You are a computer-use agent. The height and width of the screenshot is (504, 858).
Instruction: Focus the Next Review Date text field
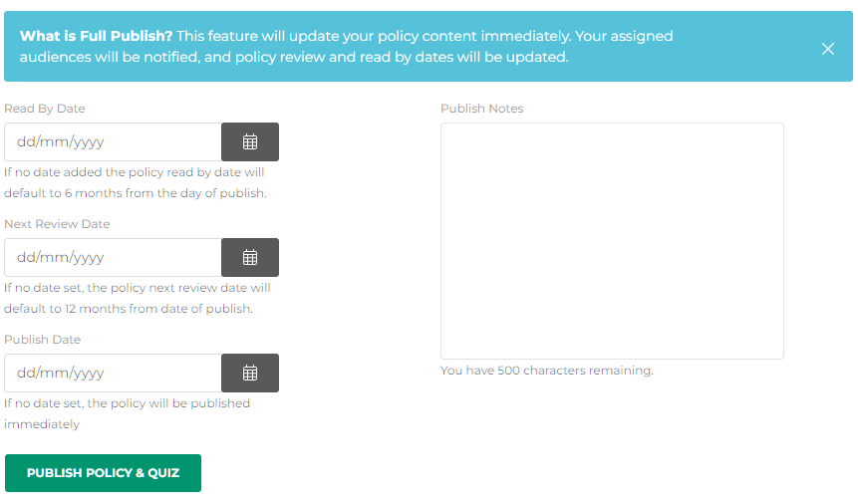(x=113, y=258)
